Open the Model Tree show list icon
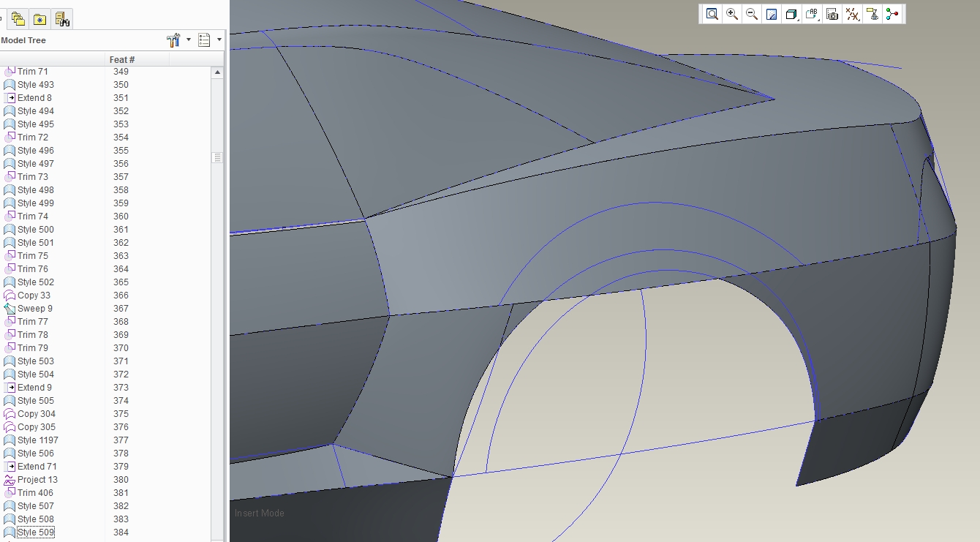The width and height of the screenshot is (980, 542). coord(204,40)
